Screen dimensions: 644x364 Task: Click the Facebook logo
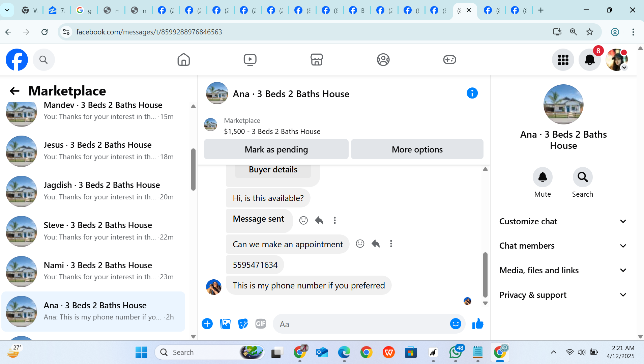[x=17, y=60]
